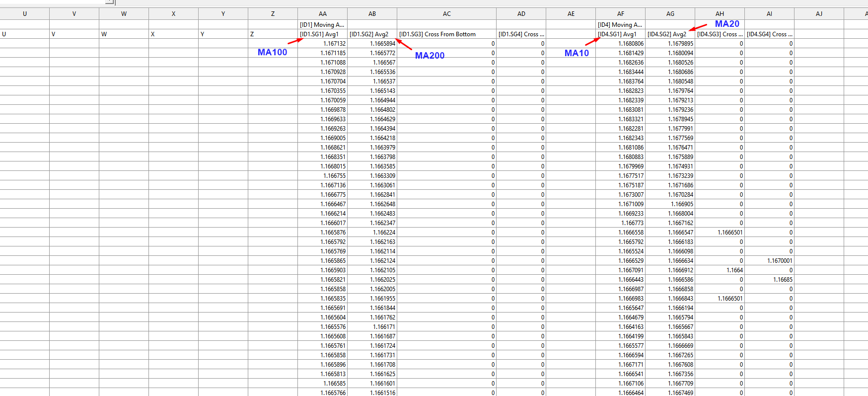Pick the cell containing 1.1670928
The height and width of the screenshot is (396, 868).
323,72
